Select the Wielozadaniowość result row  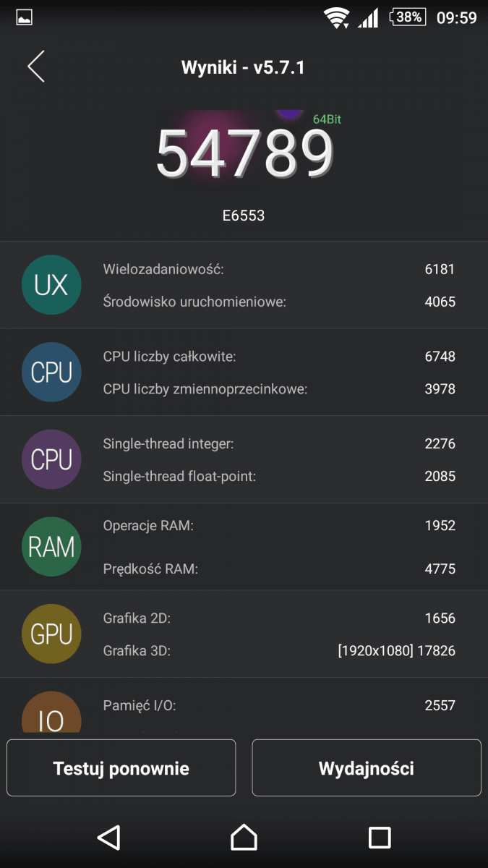pos(279,269)
